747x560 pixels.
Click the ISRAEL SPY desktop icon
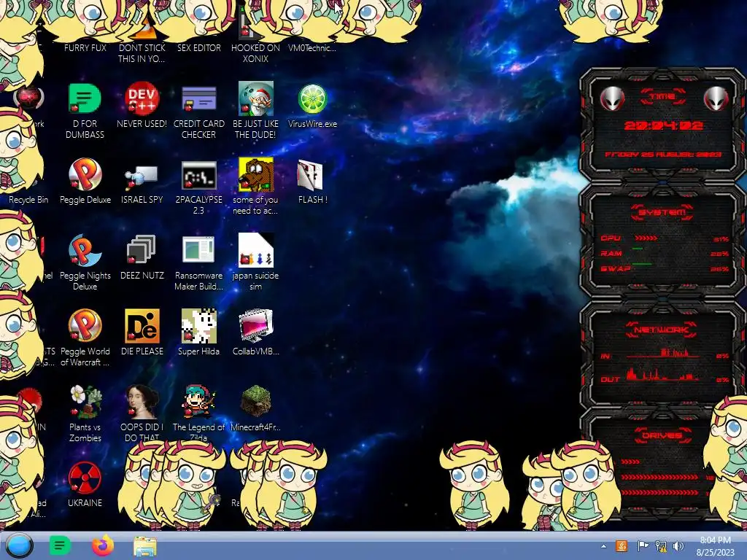tap(142, 176)
